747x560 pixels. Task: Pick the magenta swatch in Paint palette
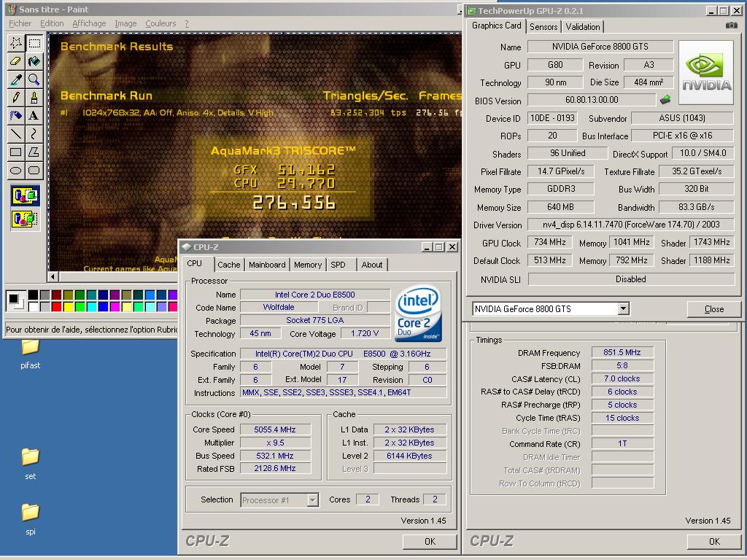coord(115,307)
